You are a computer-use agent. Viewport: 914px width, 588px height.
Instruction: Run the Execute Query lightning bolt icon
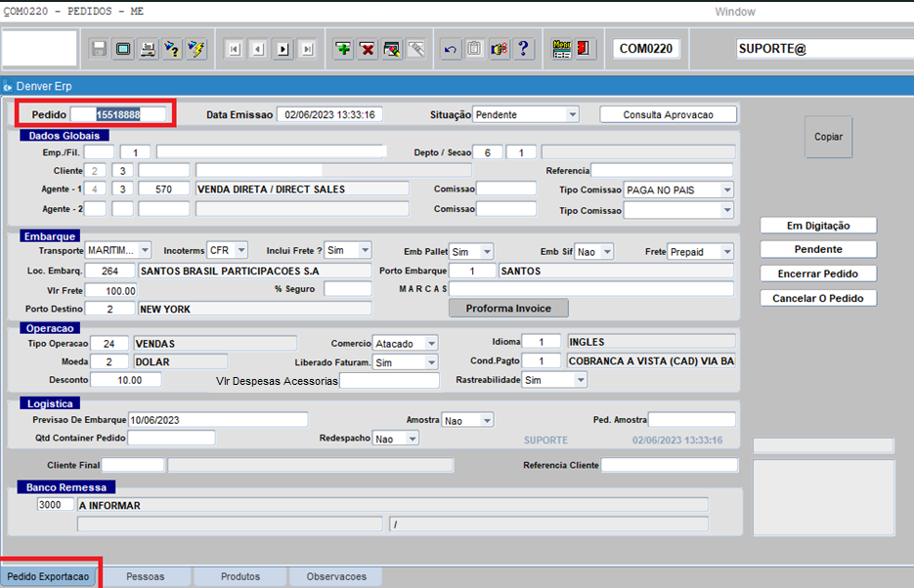point(197,49)
